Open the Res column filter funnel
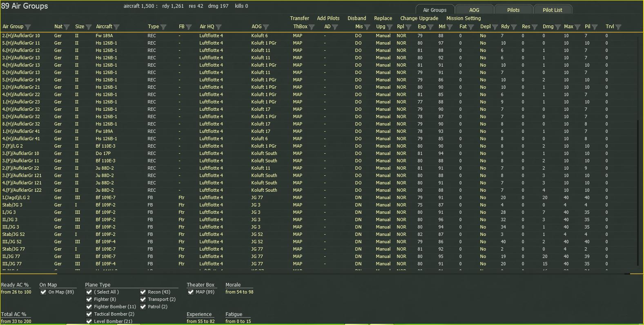The height and width of the screenshot is (325, 644). [535, 27]
